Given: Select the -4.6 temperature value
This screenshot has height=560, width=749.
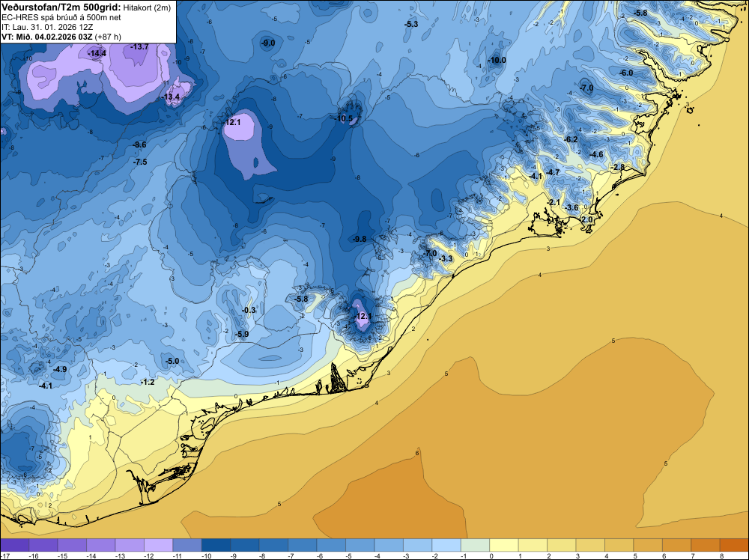Looking at the screenshot, I should tap(597, 154).
